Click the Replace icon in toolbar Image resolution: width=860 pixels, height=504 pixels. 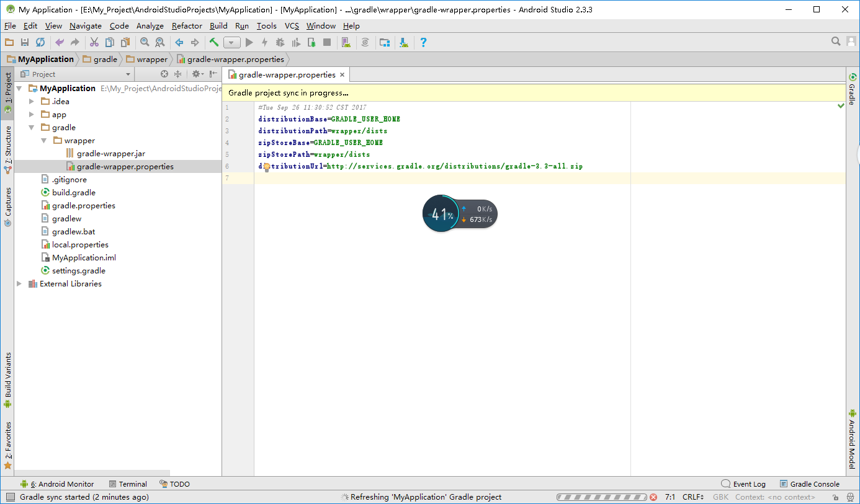coord(160,42)
